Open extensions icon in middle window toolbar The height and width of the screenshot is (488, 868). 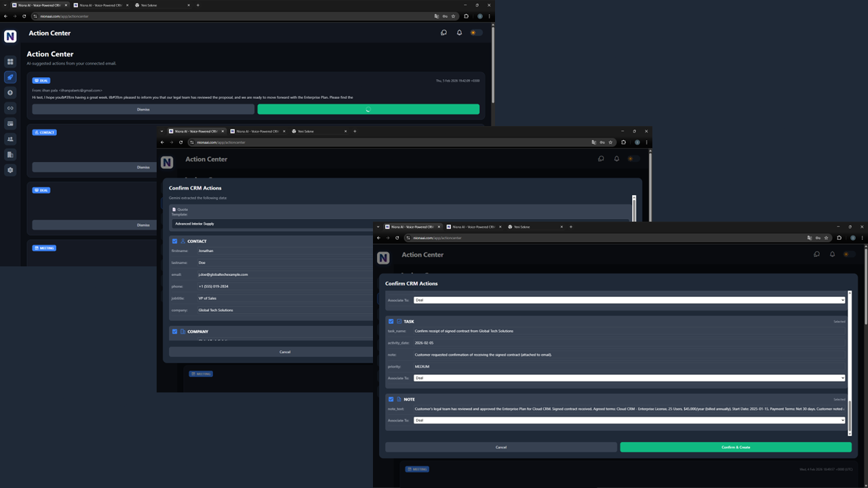[623, 142]
